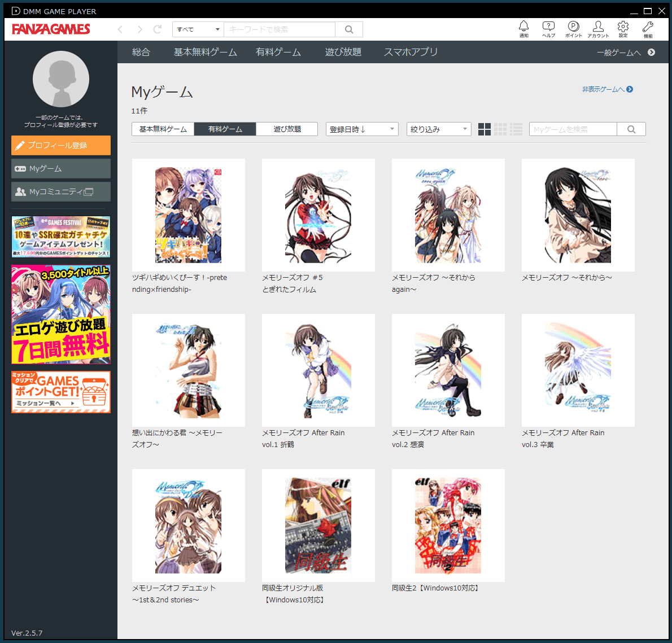
Task: Open メモリーズオフ #5 とぎれたフィルム thumbnail
Action: (x=318, y=215)
